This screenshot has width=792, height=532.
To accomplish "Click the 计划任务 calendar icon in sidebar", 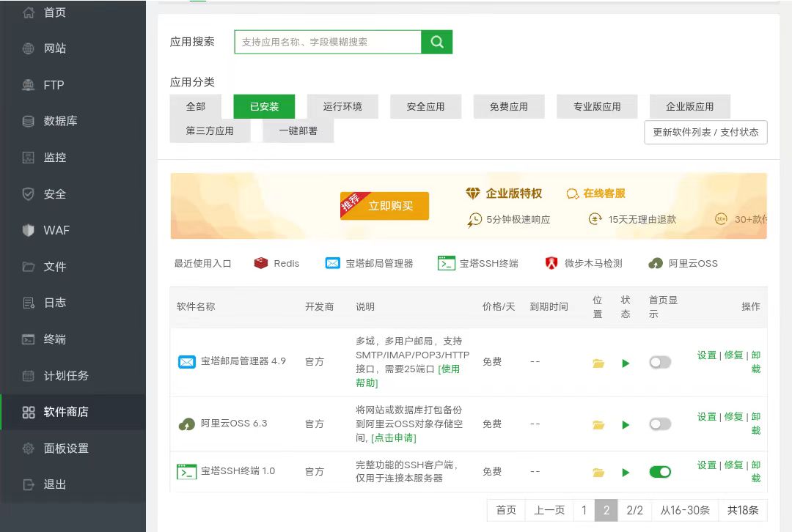I will [x=29, y=375].
